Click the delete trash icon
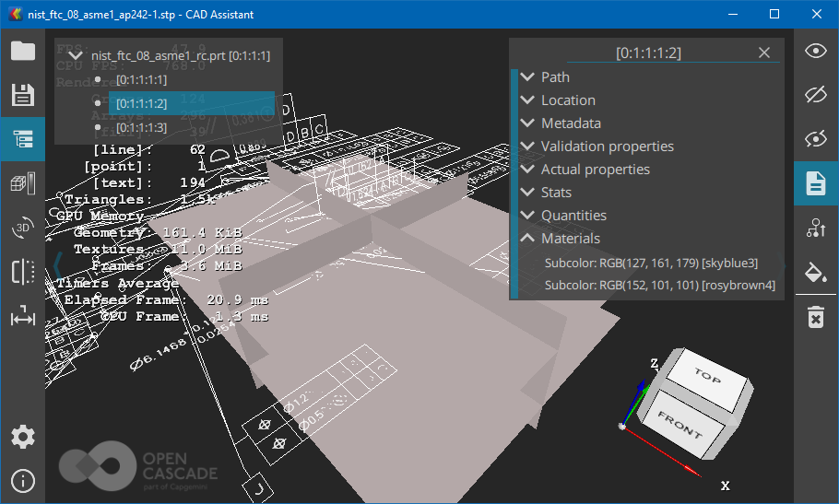 pos(816,317)
